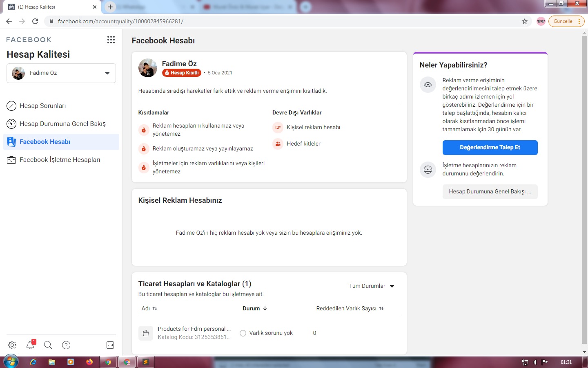588x368 pixels.
Task: Click the network icon in system tray
Action: 525,362
